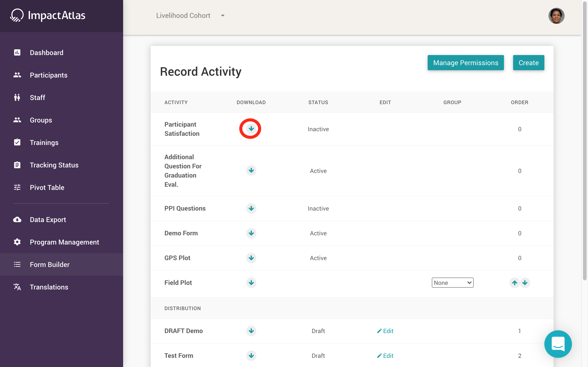Open the Pivot Table page
588x367 pixels.
47,188
